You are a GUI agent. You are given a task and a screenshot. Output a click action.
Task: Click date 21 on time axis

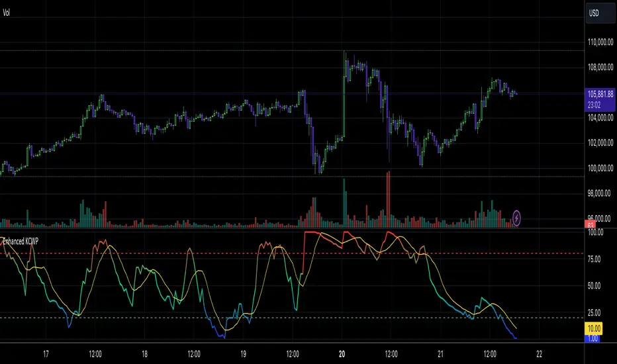point(440,354)
